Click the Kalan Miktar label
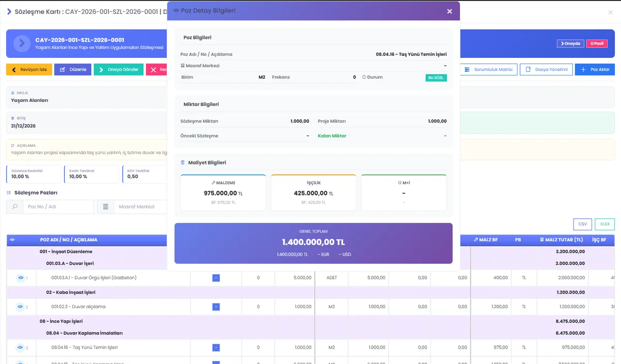621x364 pixels. pos(332,136)
